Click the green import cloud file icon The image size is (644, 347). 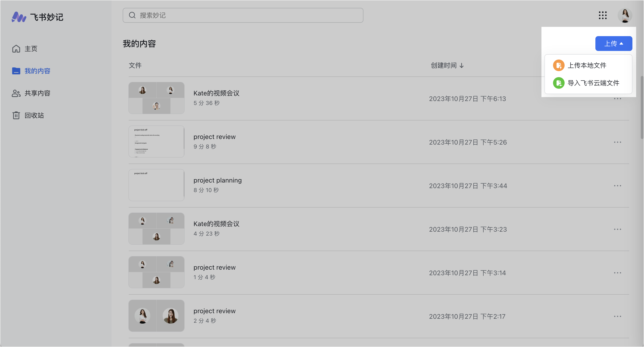pos(559,83)
